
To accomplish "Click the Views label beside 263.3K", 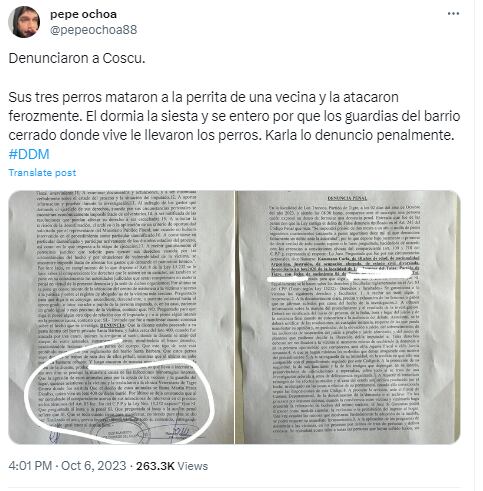I will pos(192,466).
